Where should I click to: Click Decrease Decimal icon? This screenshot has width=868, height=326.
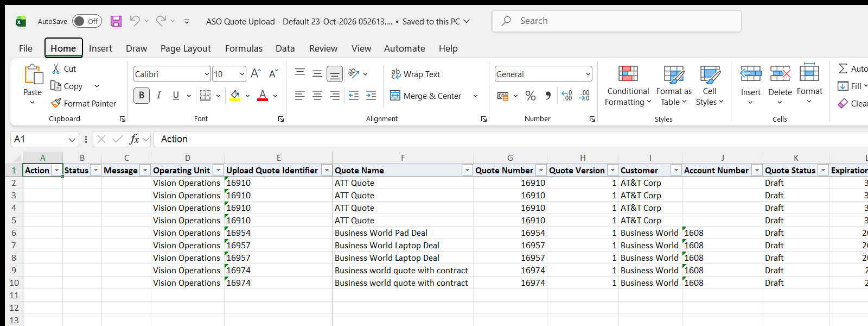pyautogui.click(x=584, y=96)
